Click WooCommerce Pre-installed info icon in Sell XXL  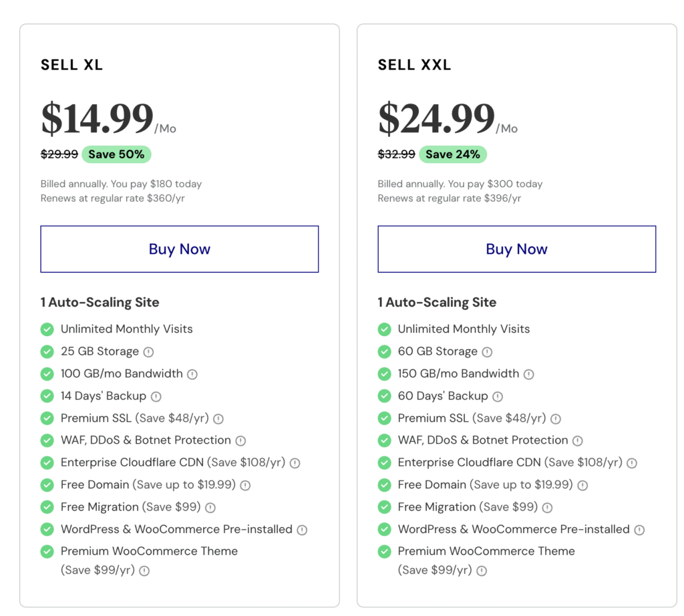639,530
